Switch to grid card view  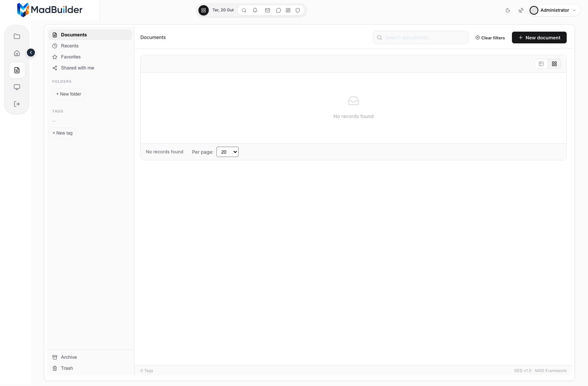tap(554, 64)
